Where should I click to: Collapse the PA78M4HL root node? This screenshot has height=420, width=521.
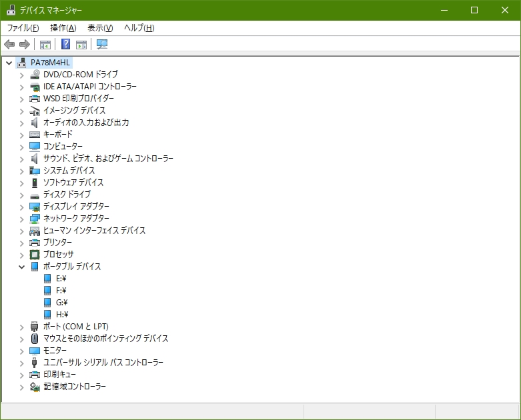[9, 63]
